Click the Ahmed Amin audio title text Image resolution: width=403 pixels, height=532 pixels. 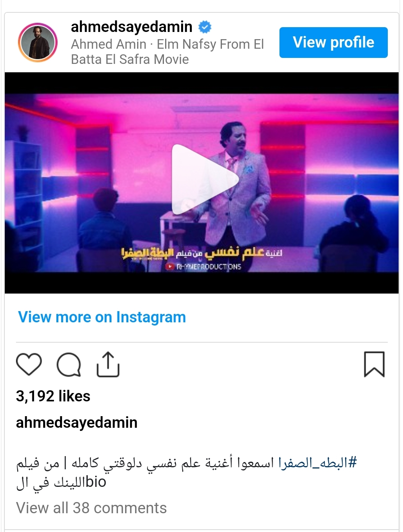coord(168,52)
